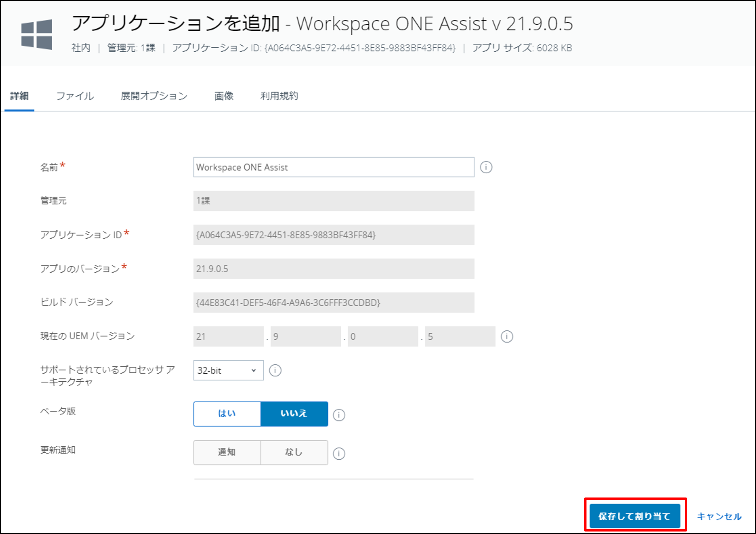Show the info tooltip for 更新通知 option
The width and height of the screenshot is (756, 534).
[339, 453]
